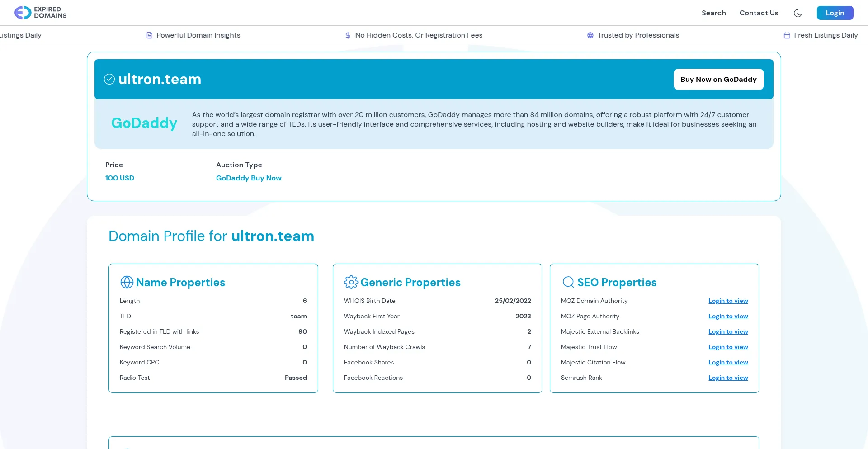Image resolution: width=868 pixels, height=449 pixels.
Task: Click the Wayback First Year value 2023
Action: [523, 316]
